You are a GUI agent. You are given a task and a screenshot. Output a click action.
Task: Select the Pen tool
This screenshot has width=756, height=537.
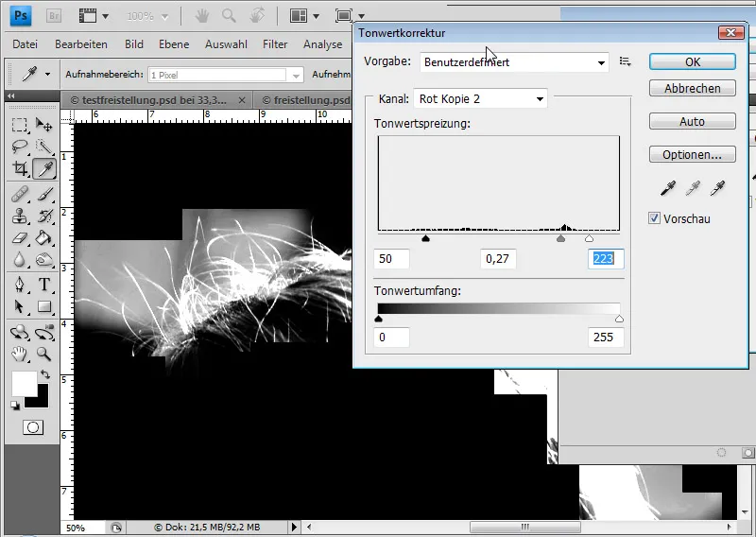coord(20,285)
